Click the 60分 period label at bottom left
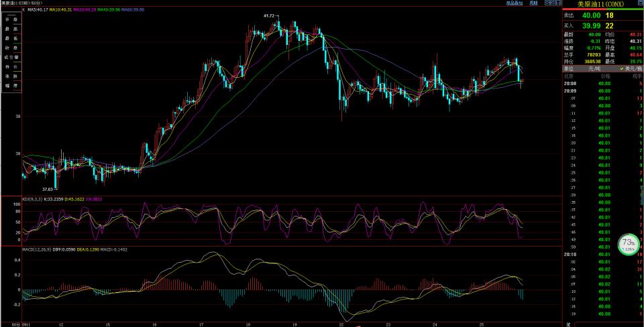Viewport: 644px width, 327px height. (x=7, y=324)
